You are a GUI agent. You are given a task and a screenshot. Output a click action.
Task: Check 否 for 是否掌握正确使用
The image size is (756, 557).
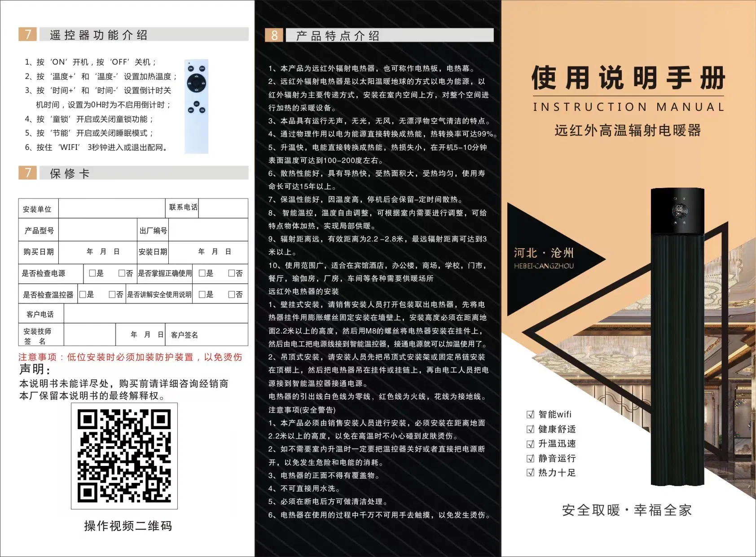pyautogui.click(x=232, y=273)
